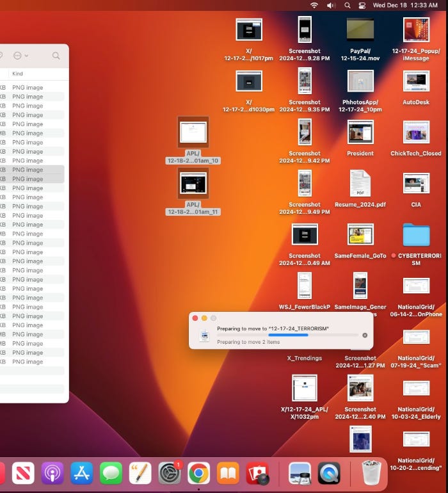This screenshot has width=448, height=493.
Task: Select the PhhotosApp/12-17-24_10pm file
Action: click(x=360, y=81)
